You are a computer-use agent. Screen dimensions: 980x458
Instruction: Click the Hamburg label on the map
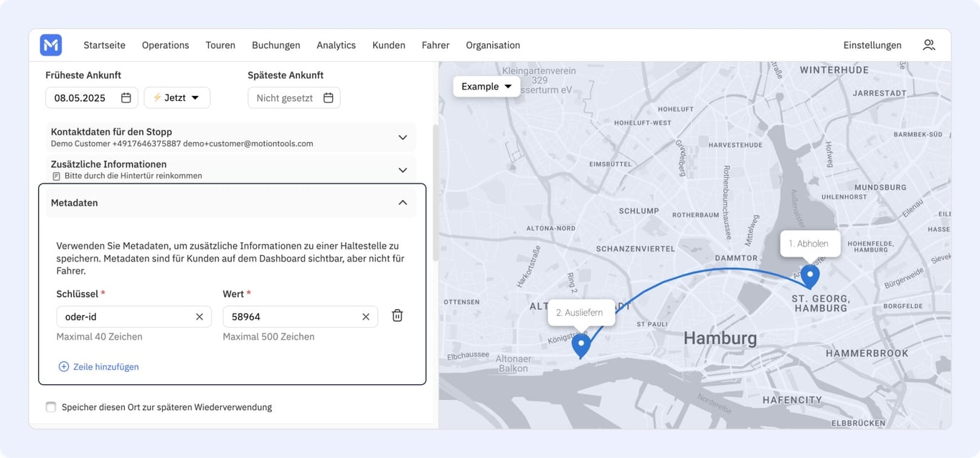point(720,338)
